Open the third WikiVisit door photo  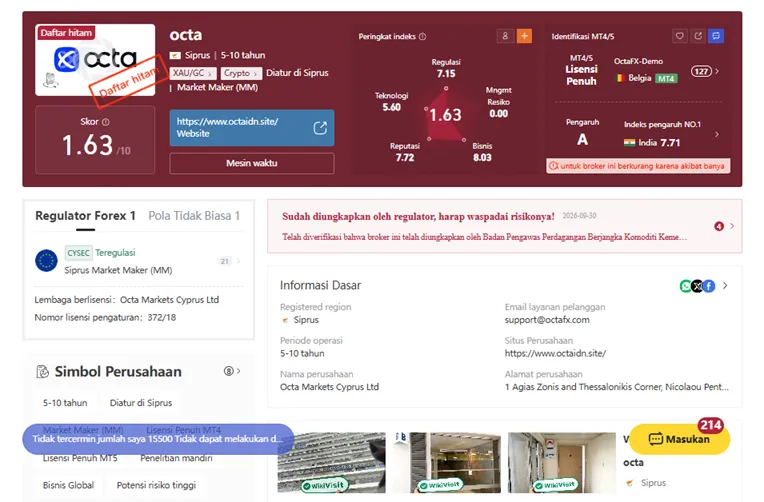click(562, 463)
